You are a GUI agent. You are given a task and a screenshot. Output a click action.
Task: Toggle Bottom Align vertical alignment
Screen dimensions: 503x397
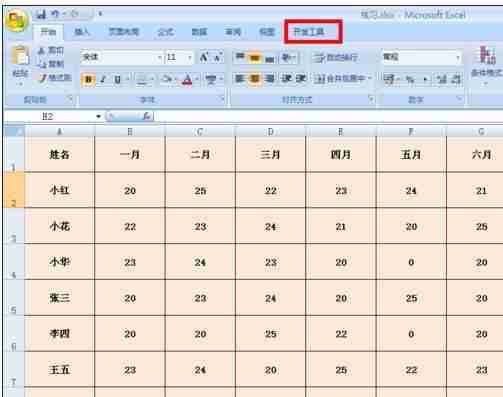[269, 57]
